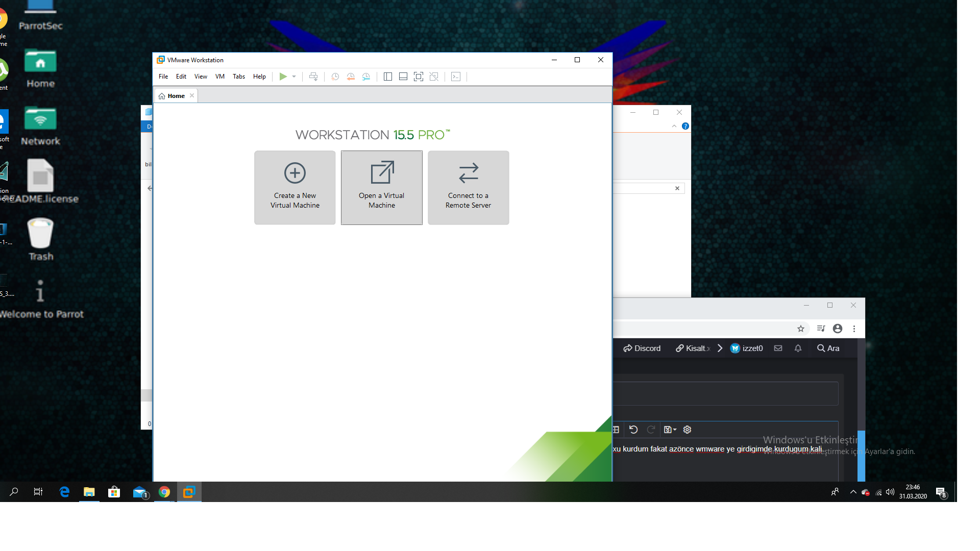
Task: Click the volume speaker tray icon
Action: point(890,492)
